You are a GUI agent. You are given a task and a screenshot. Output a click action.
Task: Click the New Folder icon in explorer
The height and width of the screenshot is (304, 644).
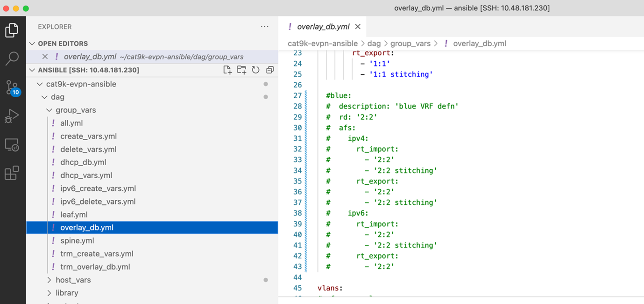coord(241,70)
